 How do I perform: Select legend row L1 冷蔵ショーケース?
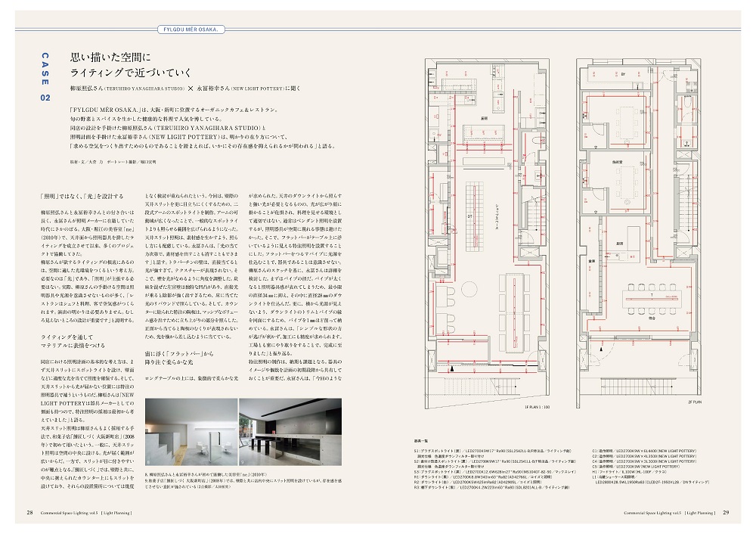click(x=652, y=480)
